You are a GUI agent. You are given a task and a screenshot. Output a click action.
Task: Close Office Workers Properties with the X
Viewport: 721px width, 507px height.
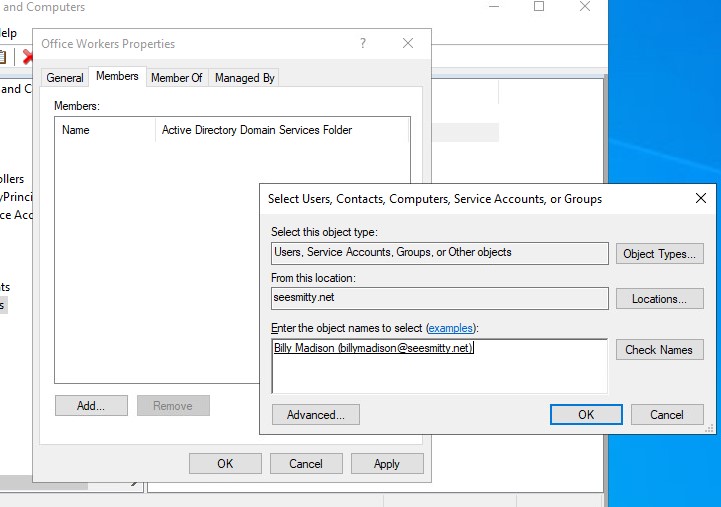pyautogui.click(x=408, y=43)
